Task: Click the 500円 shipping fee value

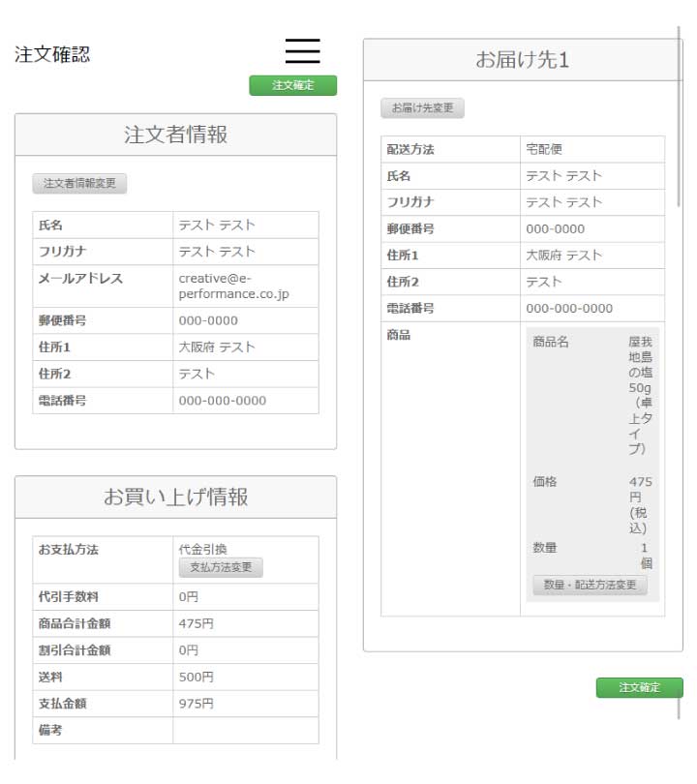Action: tap(196, 677)
